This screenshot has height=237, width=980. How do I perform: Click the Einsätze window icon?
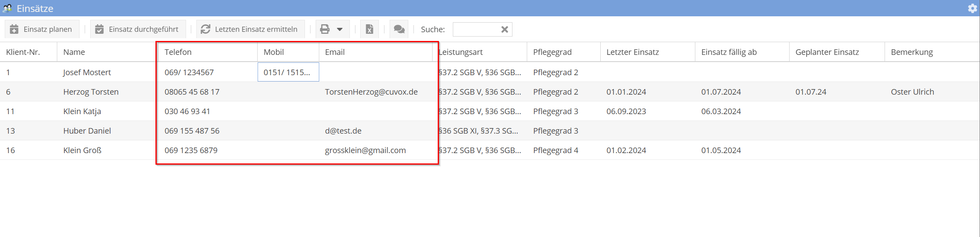coord(7,8)
